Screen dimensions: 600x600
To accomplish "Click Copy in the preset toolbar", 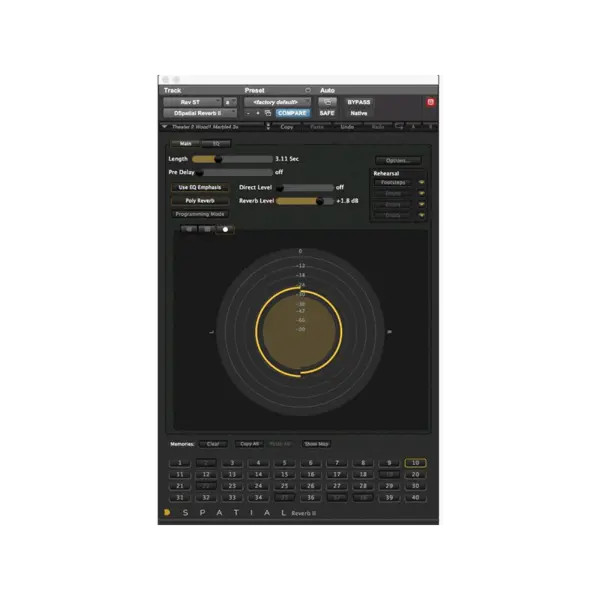I will pos(287,127).
